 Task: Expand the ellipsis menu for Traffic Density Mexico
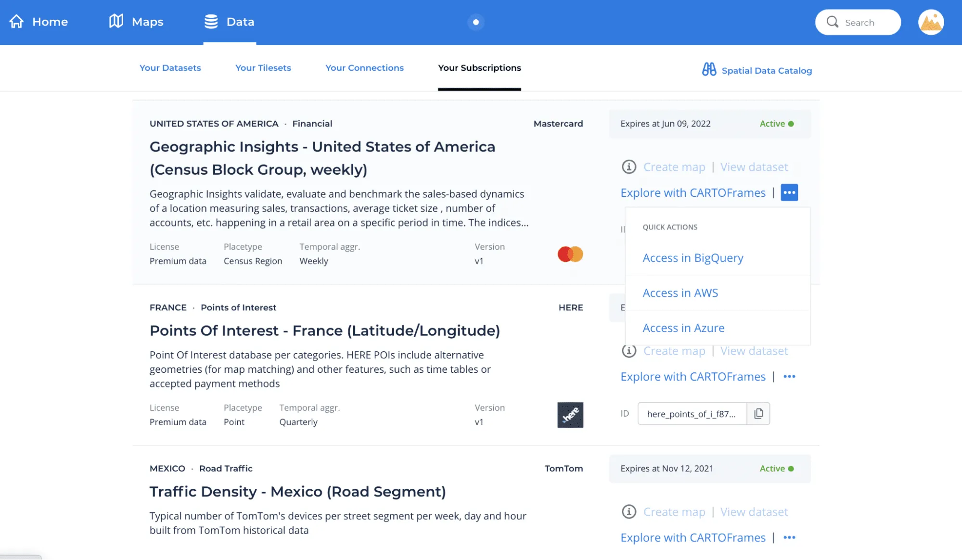coord(789,537)
